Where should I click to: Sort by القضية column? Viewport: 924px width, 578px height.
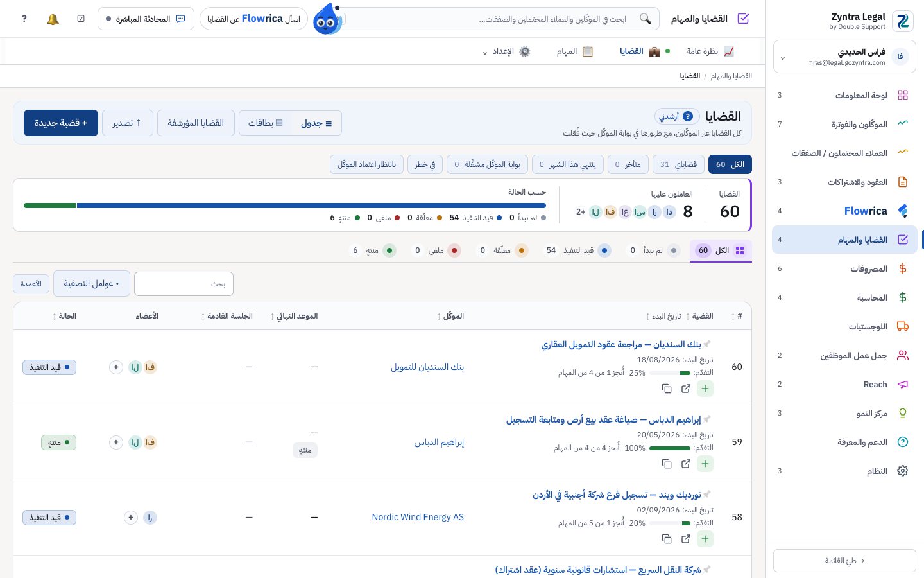tap(700, 316)
